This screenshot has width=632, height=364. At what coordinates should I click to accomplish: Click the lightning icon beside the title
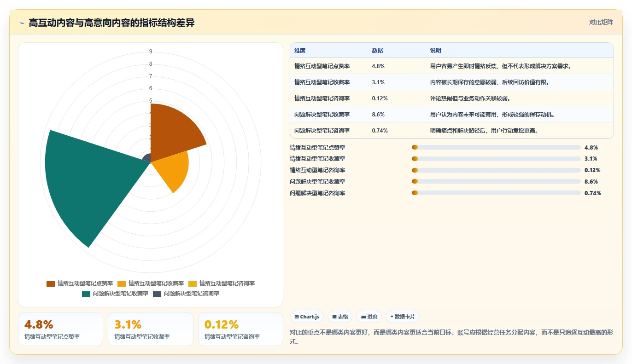tap(22, 23)
